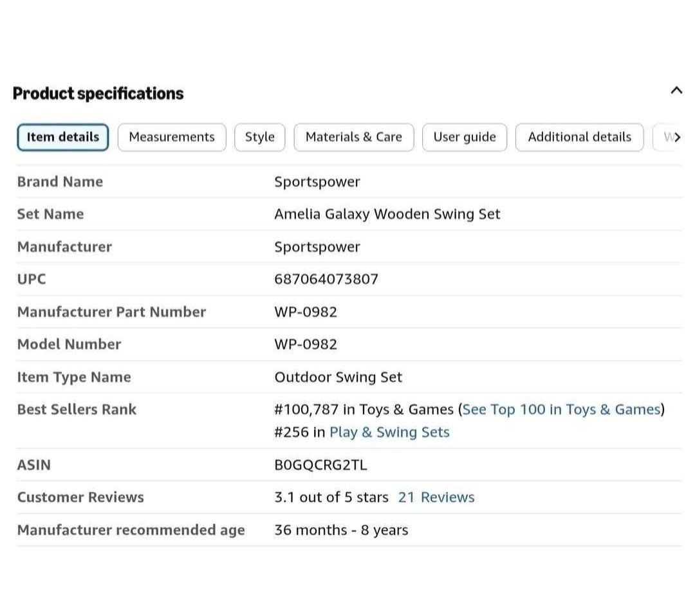Click the Set Name label
The image size is (695, 616).
pos(51,214)
